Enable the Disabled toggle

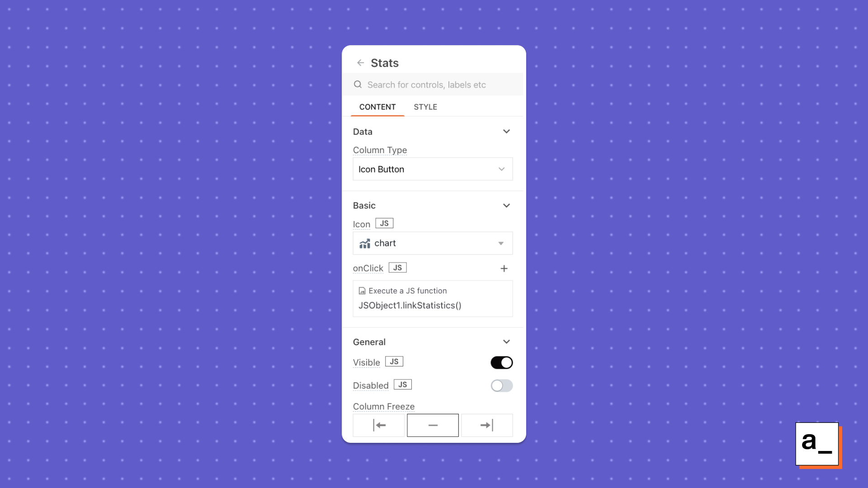pyautogui.click(x=501, y=385)
